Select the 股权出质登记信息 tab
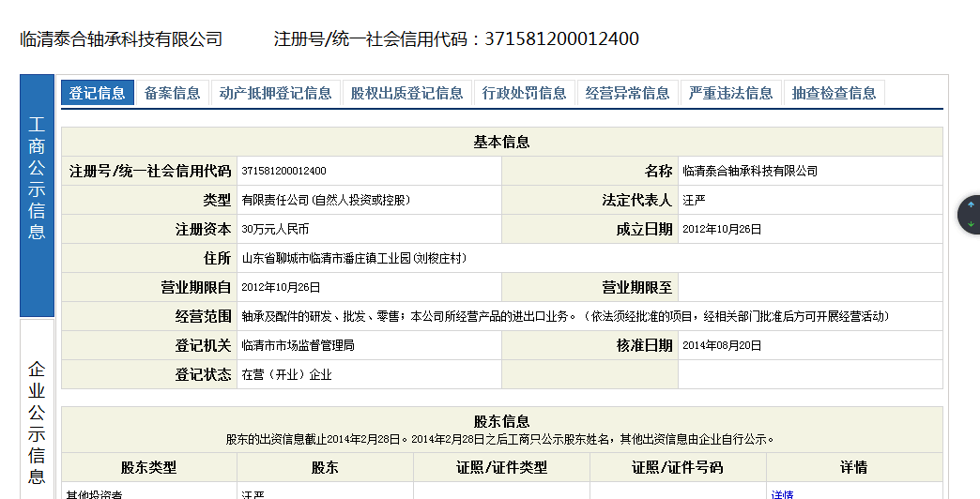Image resolution: width=980 pixels, height=499 pixels. [x=406, y=93]
